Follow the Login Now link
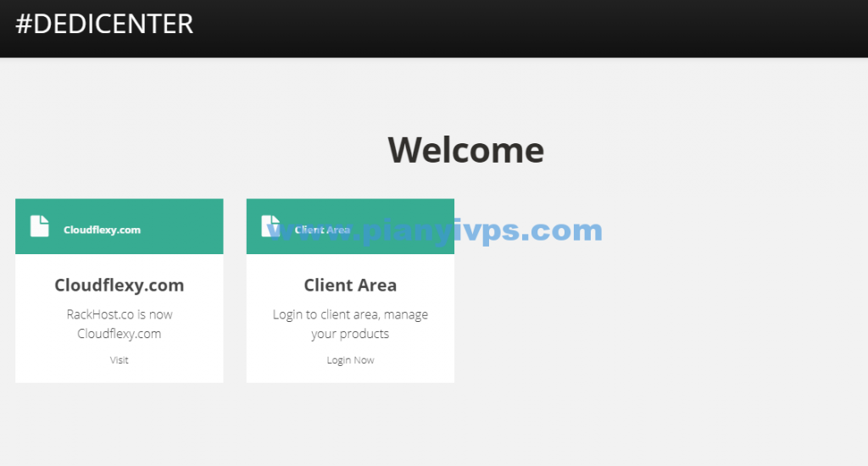This screenshot has width=868, height=466. (350, 360)
